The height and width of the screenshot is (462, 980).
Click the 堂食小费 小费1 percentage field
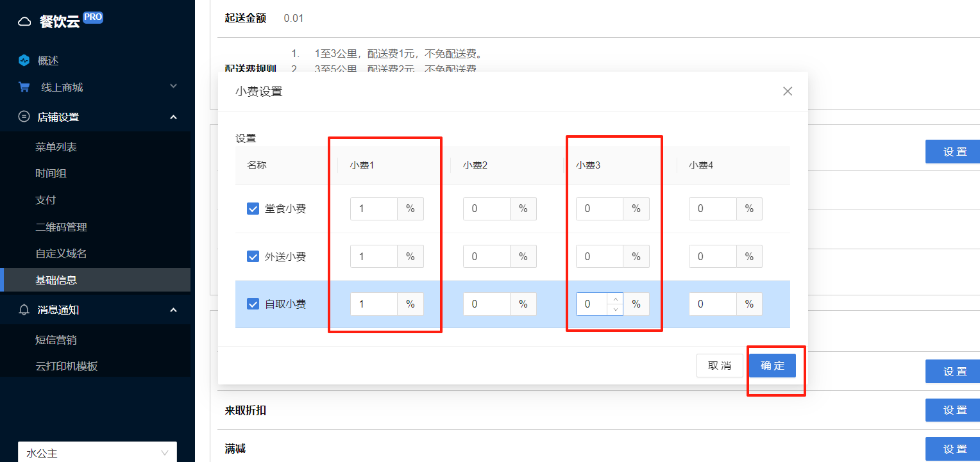(x=374, y=209)
